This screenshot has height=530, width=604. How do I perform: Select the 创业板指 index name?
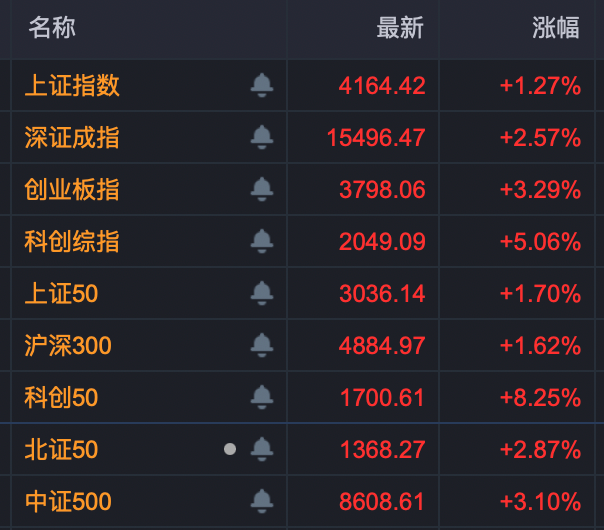coord(72,190)
